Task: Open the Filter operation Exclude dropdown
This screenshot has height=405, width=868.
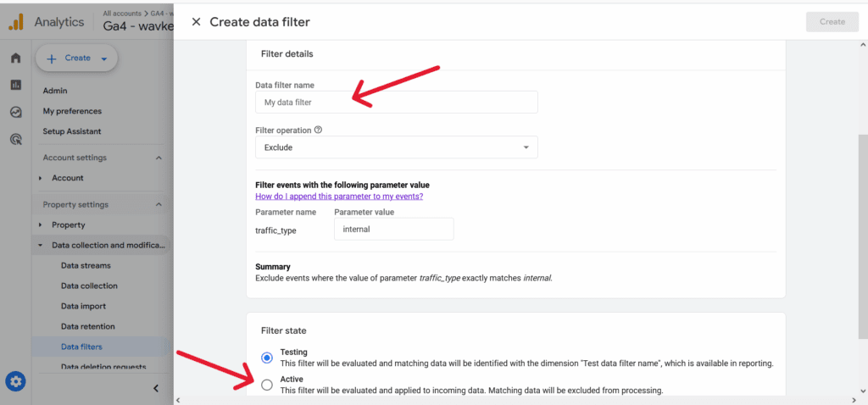Action: (x=397, y=147)
